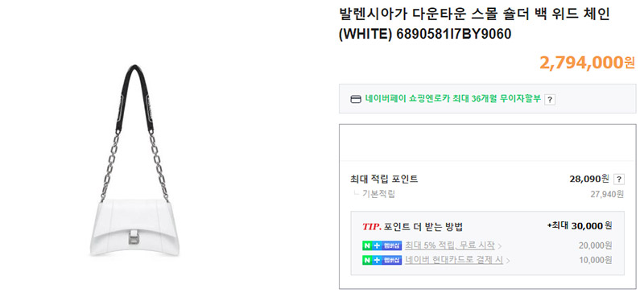
Task: Click the 기본적립 sub-item label
Action: tap(378, 194)
